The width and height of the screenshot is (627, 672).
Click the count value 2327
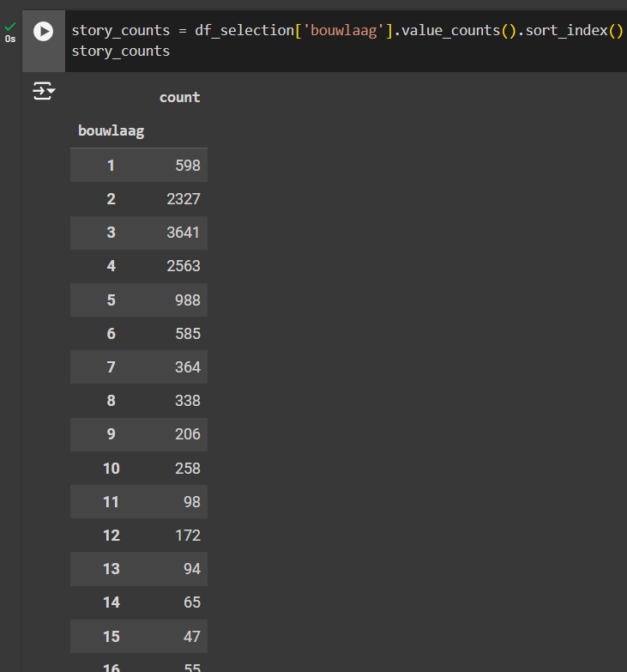[183, 199]
